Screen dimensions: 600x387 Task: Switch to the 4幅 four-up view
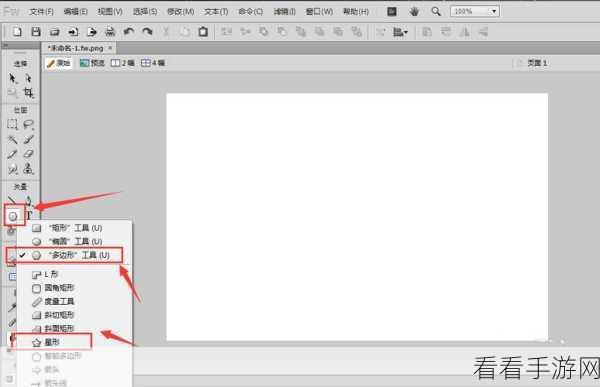(x=153, y=63)
